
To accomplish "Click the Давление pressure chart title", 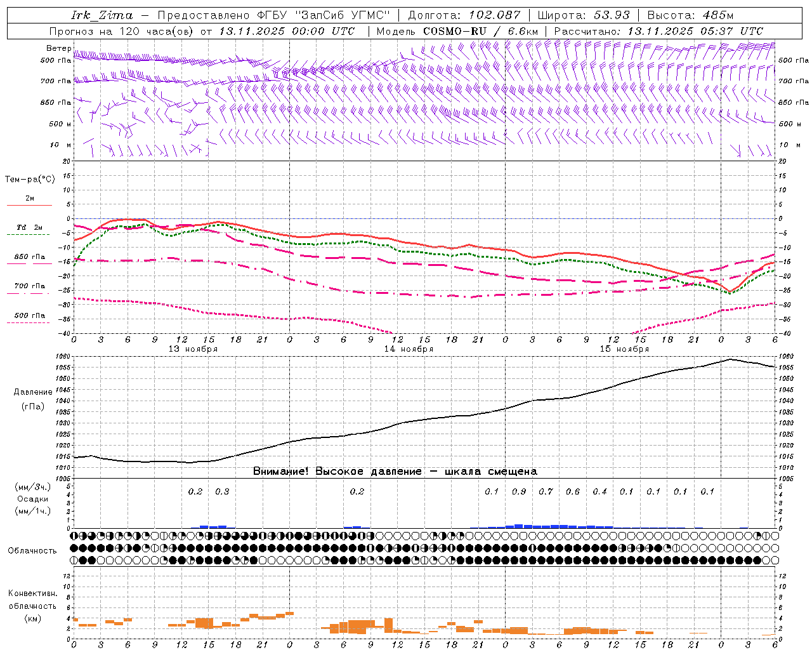I will tap(33, 392).
